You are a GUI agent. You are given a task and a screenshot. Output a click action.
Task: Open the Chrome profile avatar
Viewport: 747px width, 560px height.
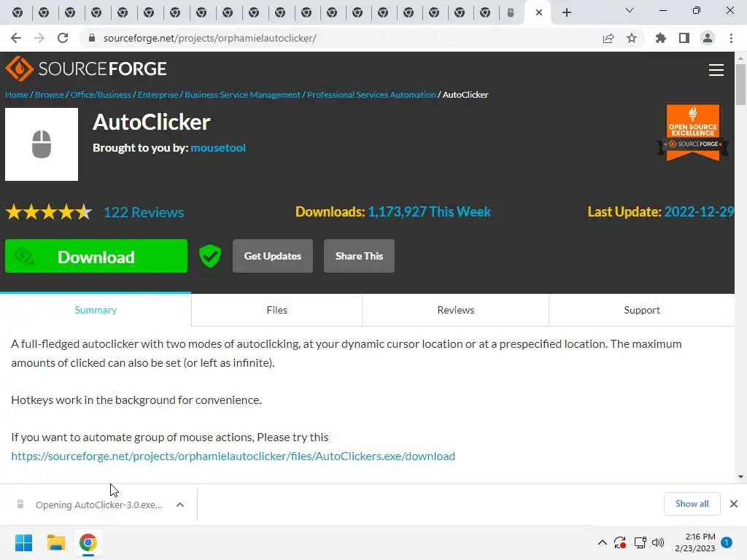tap(708, 38)
